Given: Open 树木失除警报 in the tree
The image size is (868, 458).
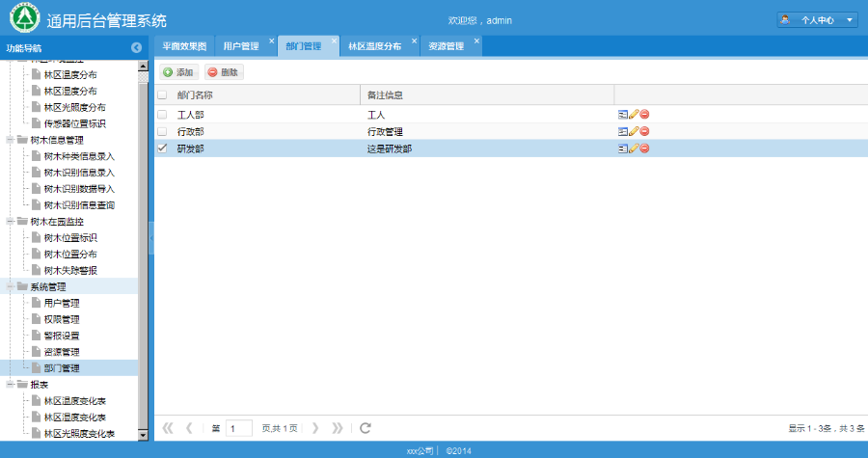Looking at the screenshot, I should (x=70, y=271).
